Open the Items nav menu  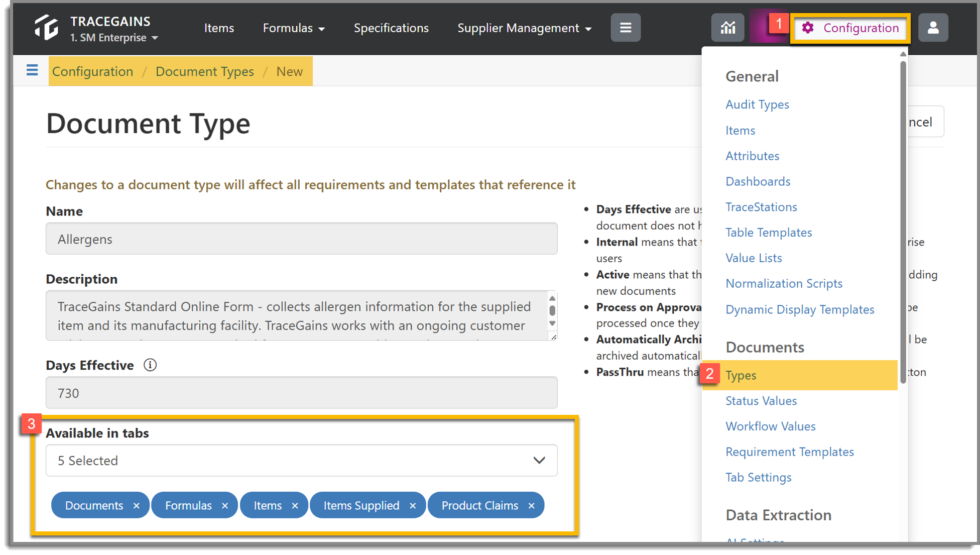coord(219,28)
